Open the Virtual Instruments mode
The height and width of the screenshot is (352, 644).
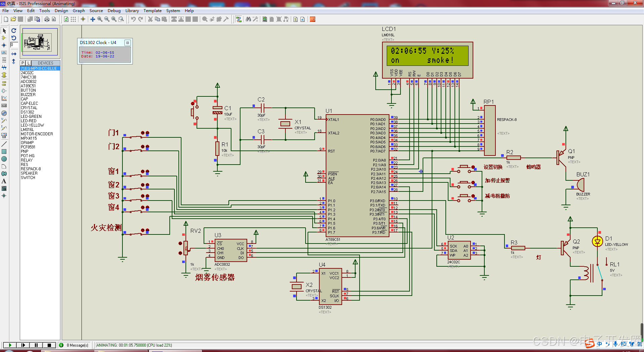point(4,135)
